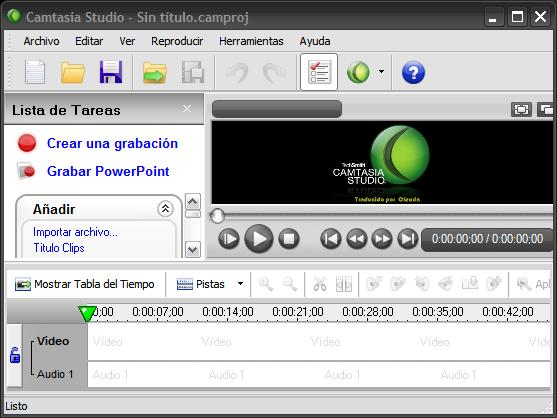Click the Titulo Clips link
The image size is (557, 418).
point(59,248)
